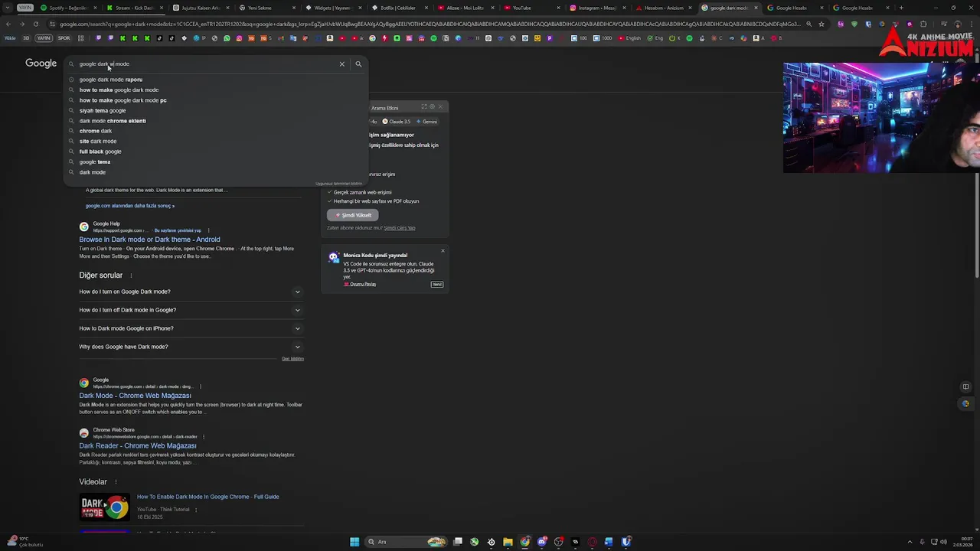Screen dimensions: 980x551
Task: Open the options menu for the Dark Reader result
Action: pyautogui.click(x=204, y=437)
